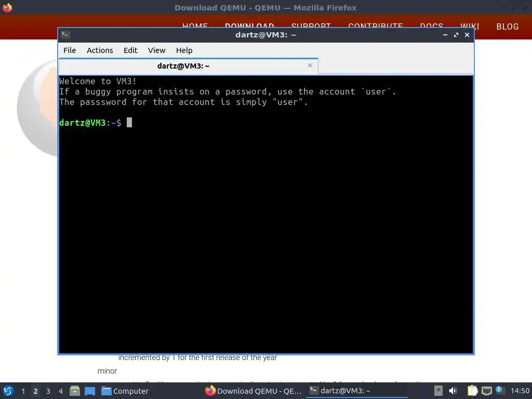Click BLOG link in Firefox QEMU page
The image size is (532, 399).
point(507,26)
